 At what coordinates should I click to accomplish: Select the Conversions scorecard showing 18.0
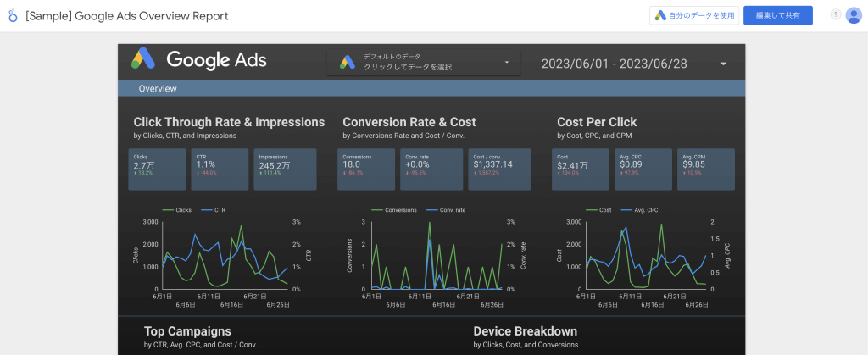click(x=366, y=169)
